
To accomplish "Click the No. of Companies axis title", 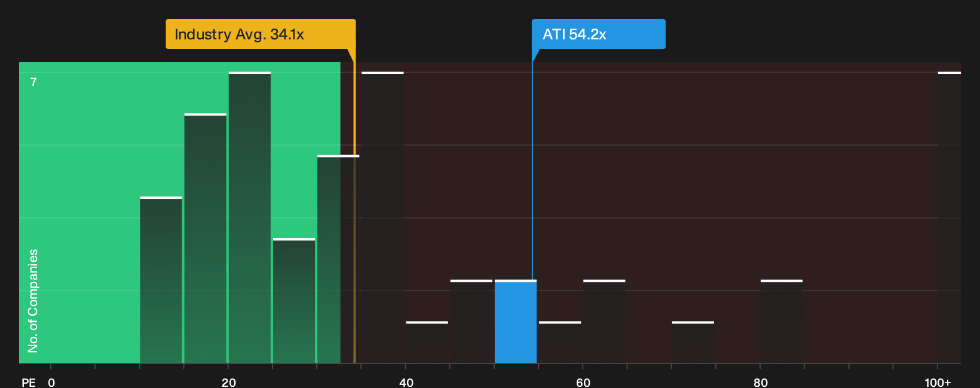I will 33,301.
